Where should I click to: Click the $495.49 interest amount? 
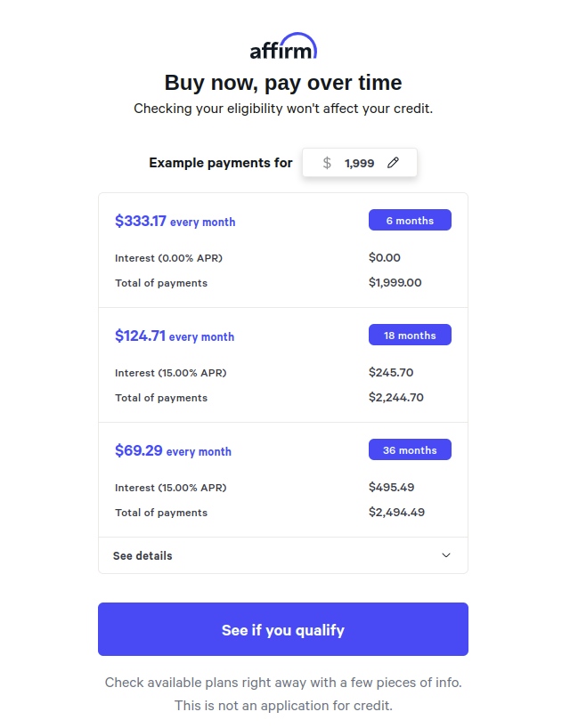tap(391, 487)
